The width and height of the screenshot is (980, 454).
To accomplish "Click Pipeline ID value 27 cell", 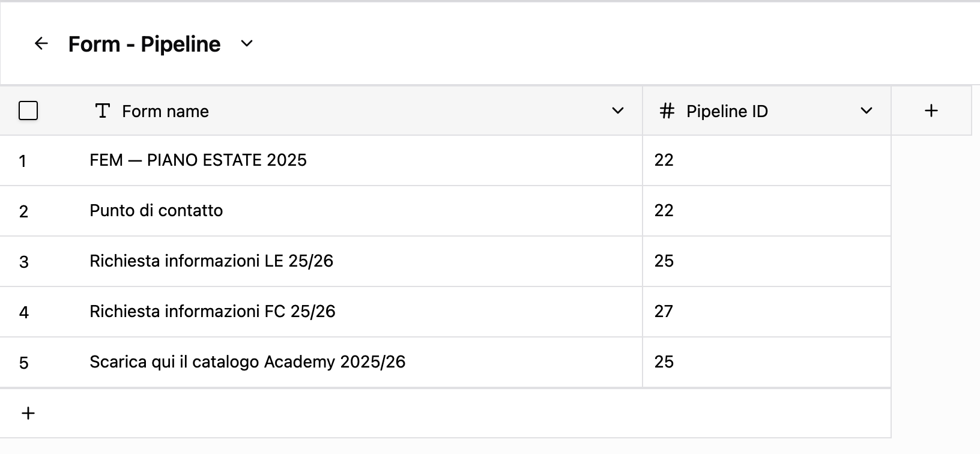I will tap(664, 312).
